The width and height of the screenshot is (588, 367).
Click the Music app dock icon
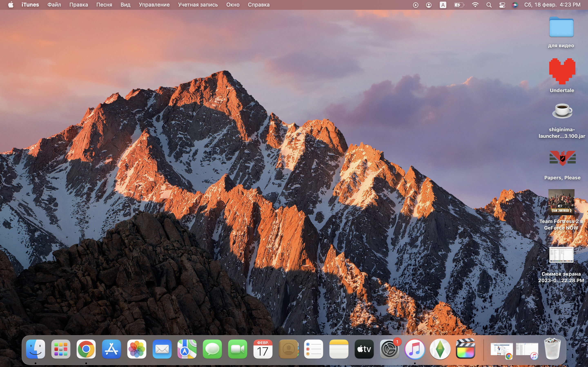[x=414, y=349]
